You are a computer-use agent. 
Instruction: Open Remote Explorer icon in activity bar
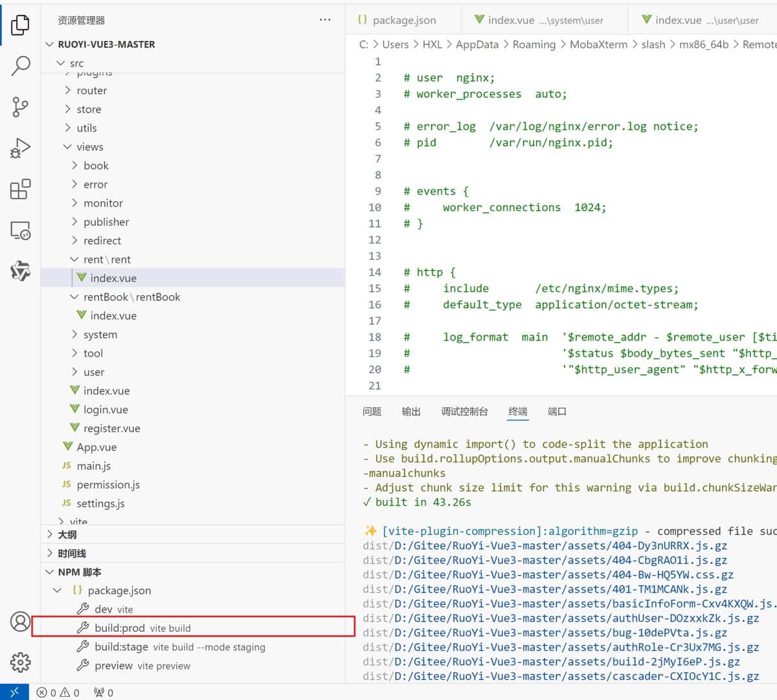(20, 231)
